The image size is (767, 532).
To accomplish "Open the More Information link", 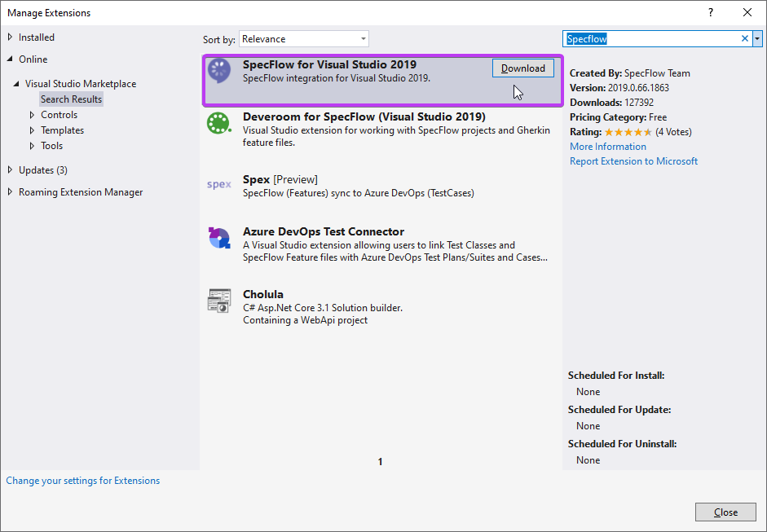I will point(608,147).
